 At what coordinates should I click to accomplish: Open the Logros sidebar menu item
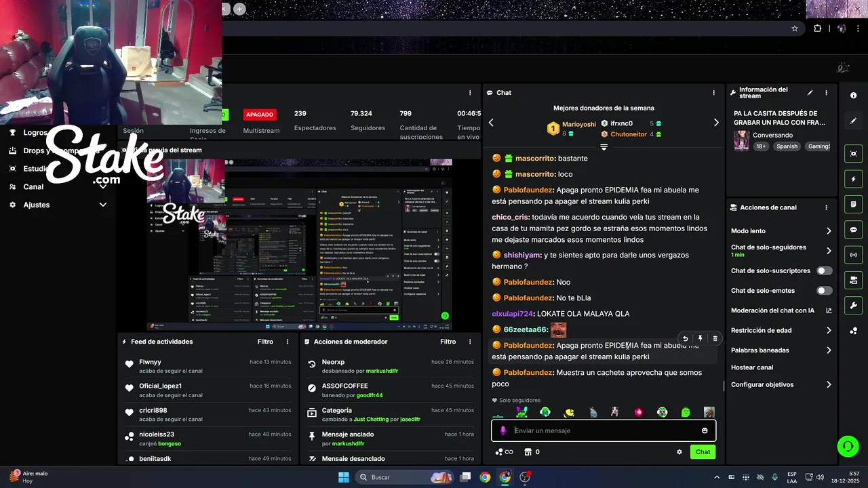click(x=35, y=133)
